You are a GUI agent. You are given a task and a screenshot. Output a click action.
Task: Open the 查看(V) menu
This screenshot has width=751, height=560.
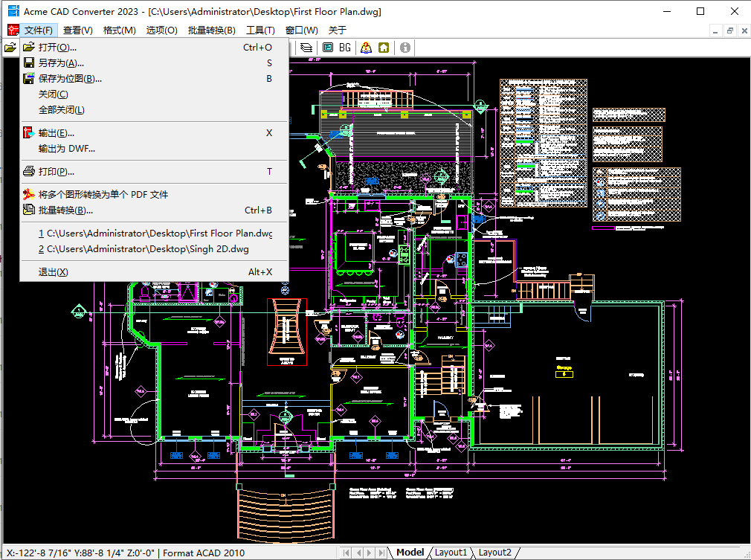[78, 30]
